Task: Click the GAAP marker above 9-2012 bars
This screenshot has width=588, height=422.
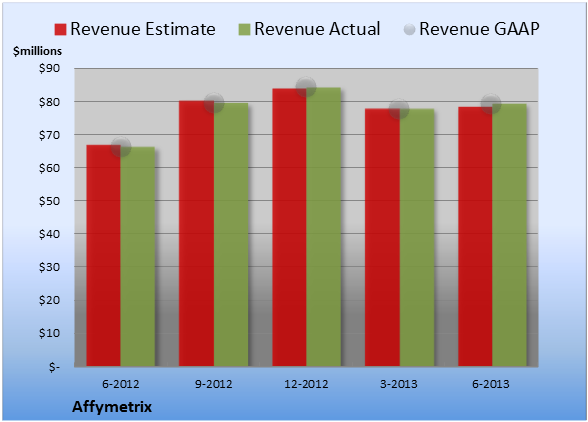Action: point(214,103)
